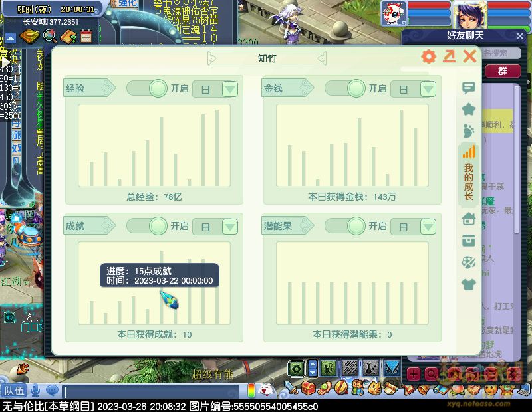Toggle the 金钱 tracking switch

345,88
